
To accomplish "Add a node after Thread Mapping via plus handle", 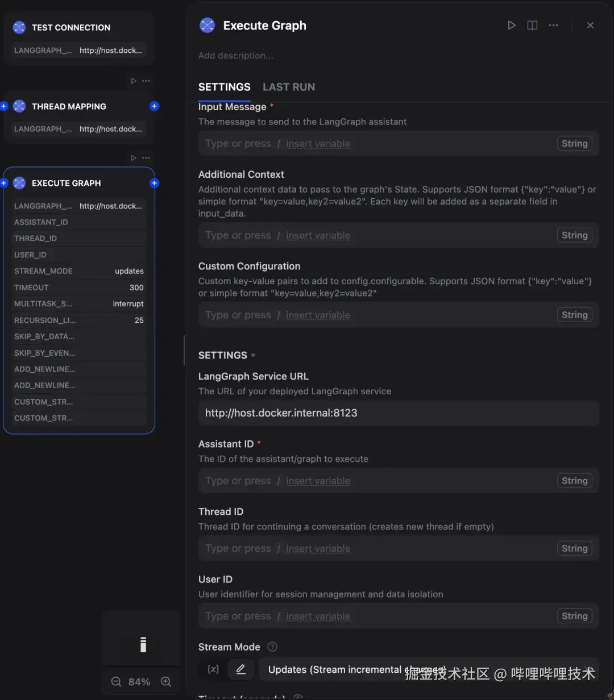I will click(154, 106).
